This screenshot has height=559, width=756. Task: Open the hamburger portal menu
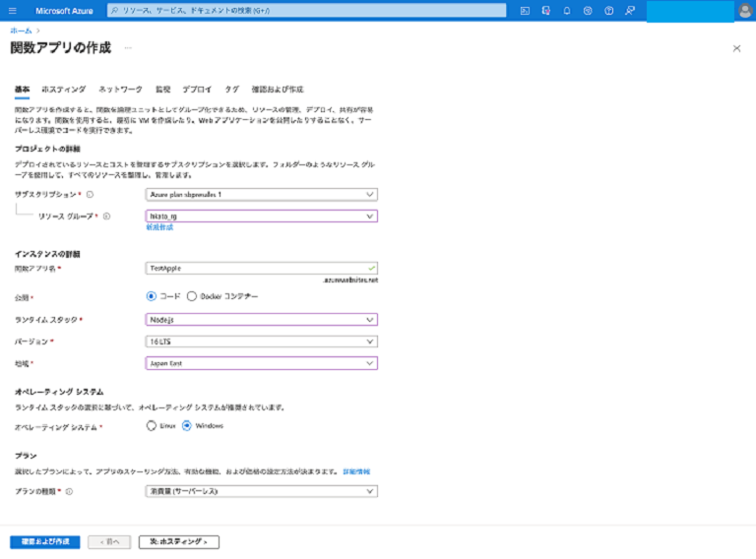[13, 11]
